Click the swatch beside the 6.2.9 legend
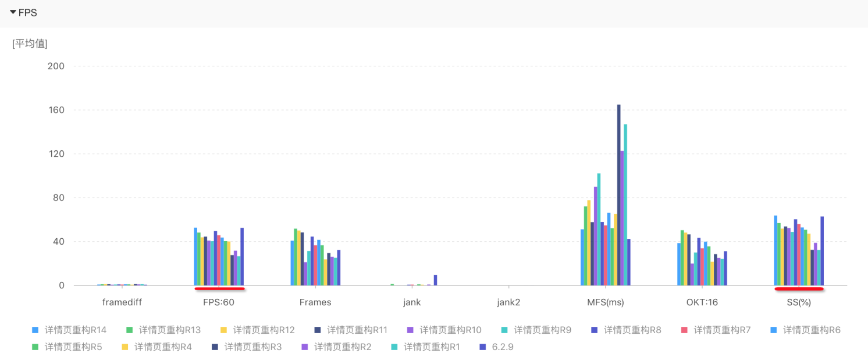This screenshot has height=360, width=868. click(482, 347)
